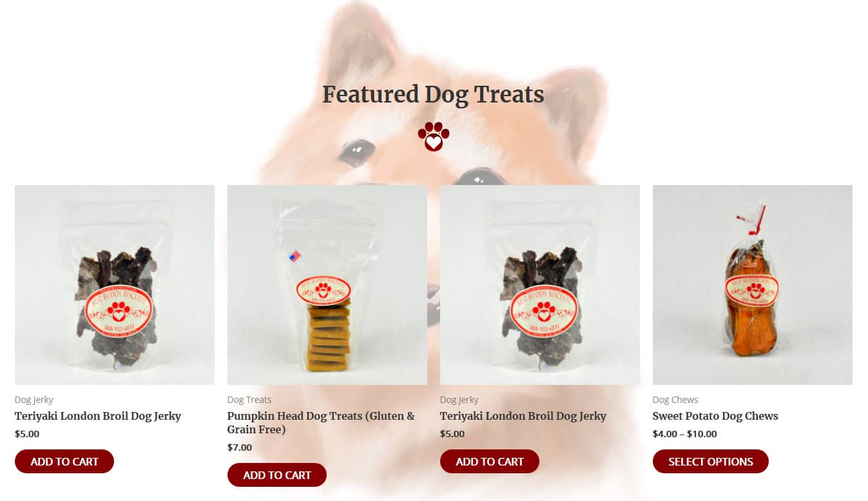Image resolution: width=868 pixels, height=501 pixels.
Task: Open the Sweet Potato Dog Chews product image
Action: click(x=752, y=285)
